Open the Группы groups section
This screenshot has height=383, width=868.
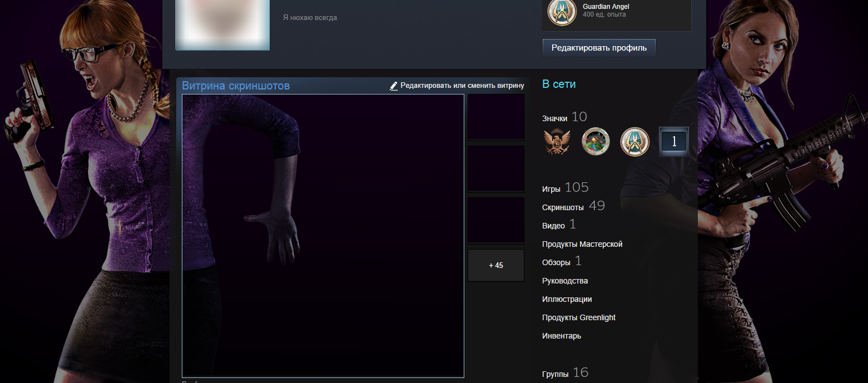click(x=555, y=375)
